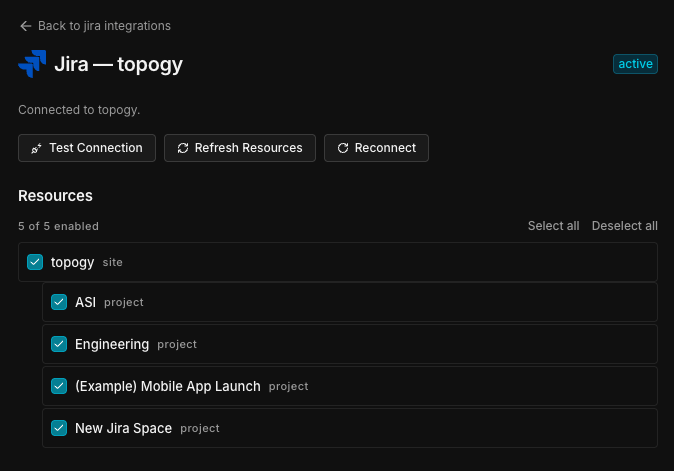Click the Jira logo icon
The width and height of the screenshot is (674, 471).
coord(32,64)
